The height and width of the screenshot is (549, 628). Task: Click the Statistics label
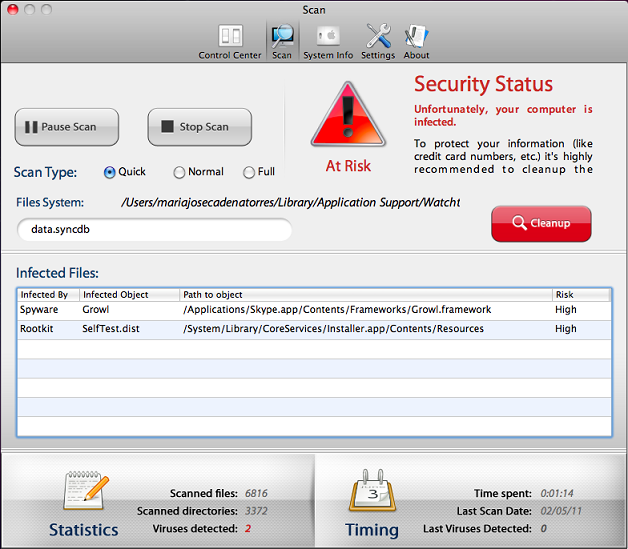point(84,530)
